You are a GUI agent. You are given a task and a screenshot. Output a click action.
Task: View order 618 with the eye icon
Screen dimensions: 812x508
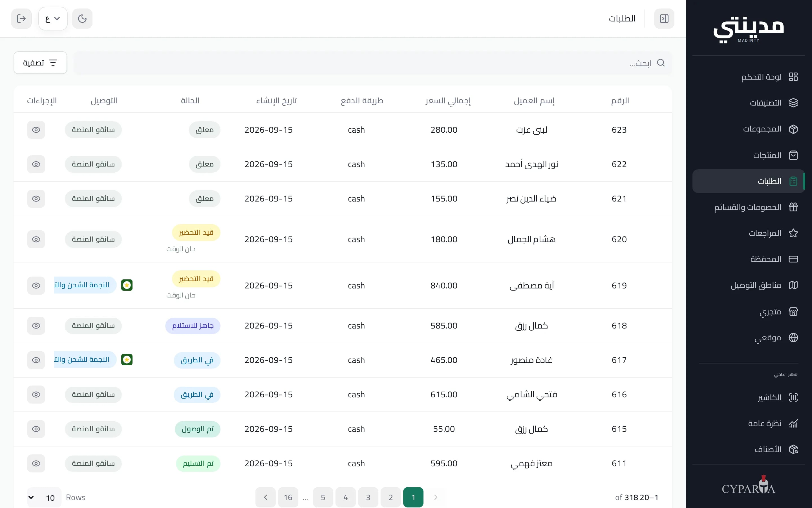click(x=36, y=326)
